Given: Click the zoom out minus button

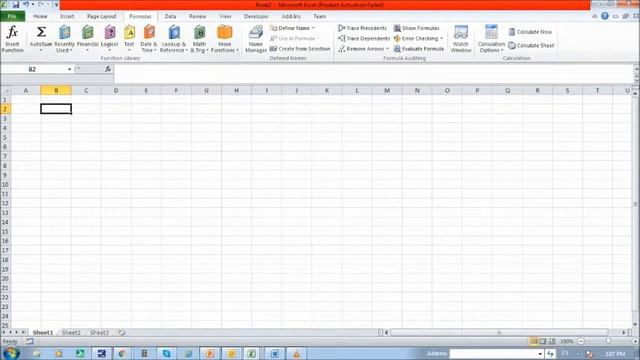Looking at the screenshot, I should coord(581,341).
